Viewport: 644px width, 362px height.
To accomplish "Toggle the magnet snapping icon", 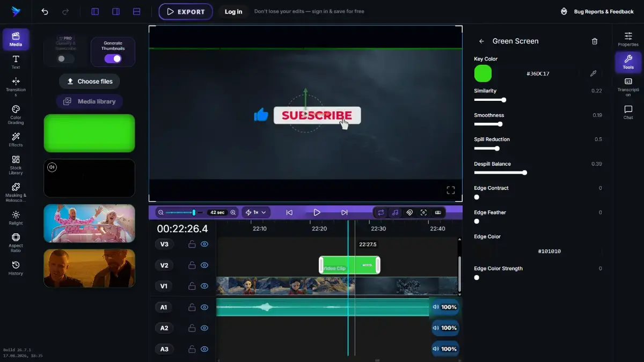I will [x=409, y=212].
